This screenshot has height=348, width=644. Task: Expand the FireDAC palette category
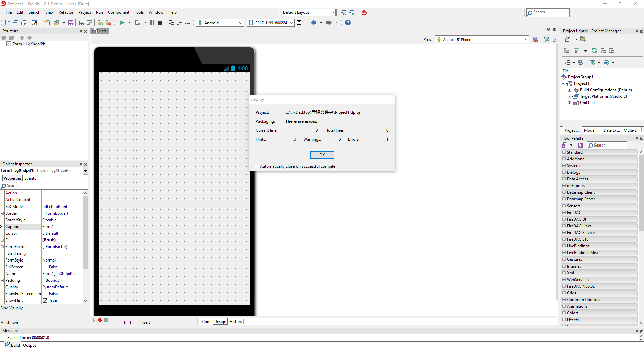click(x=564, y=213)
